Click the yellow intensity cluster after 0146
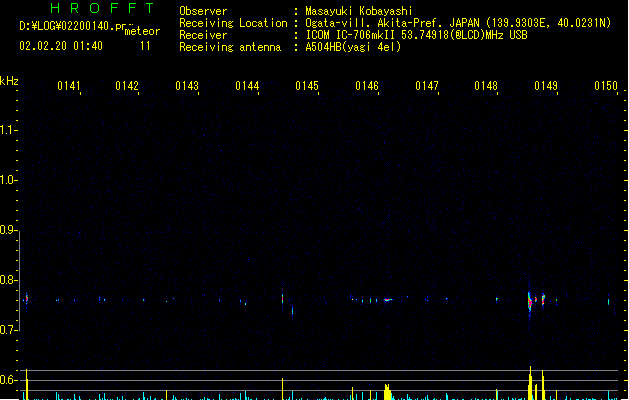Screen dimensions: 629x400 pyautogui.click(x=387, y=392)
